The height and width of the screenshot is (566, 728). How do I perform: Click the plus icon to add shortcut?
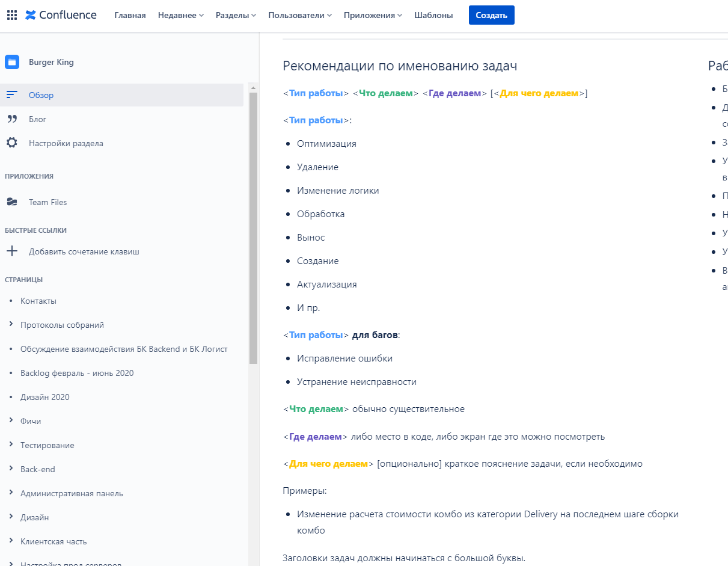click(x=12, y=251)
